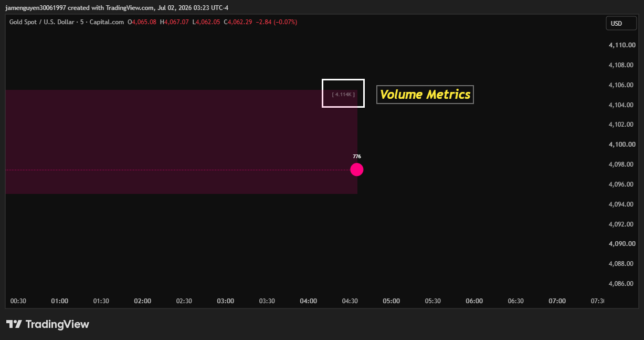
Task: Open the USD currency selector
Action: pos(621,23)
